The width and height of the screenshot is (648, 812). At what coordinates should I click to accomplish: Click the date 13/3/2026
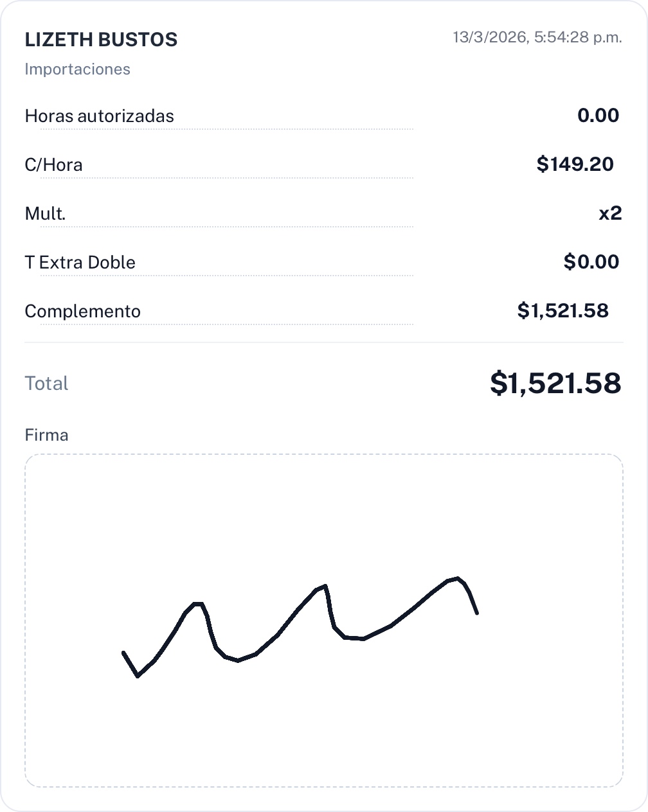click(x=490, y=37)
